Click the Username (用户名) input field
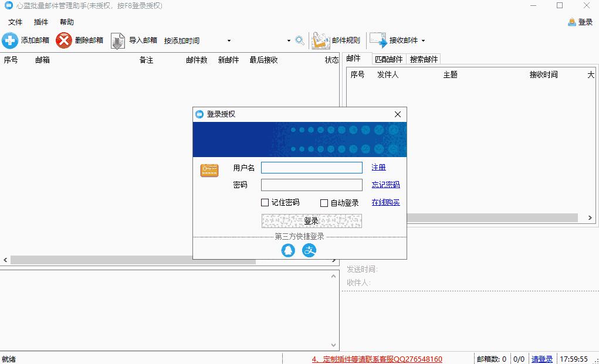 click(312, 168)
